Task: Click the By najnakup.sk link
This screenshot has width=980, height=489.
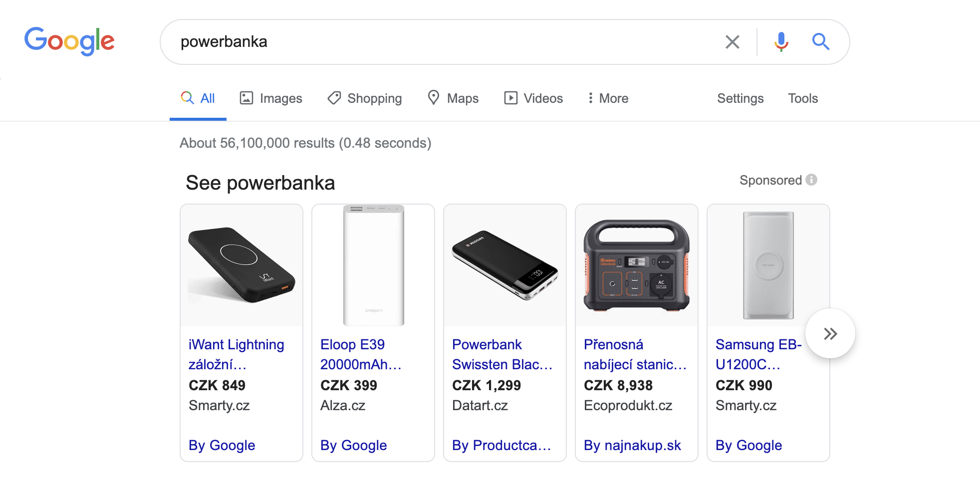Action: click(632, 445)
